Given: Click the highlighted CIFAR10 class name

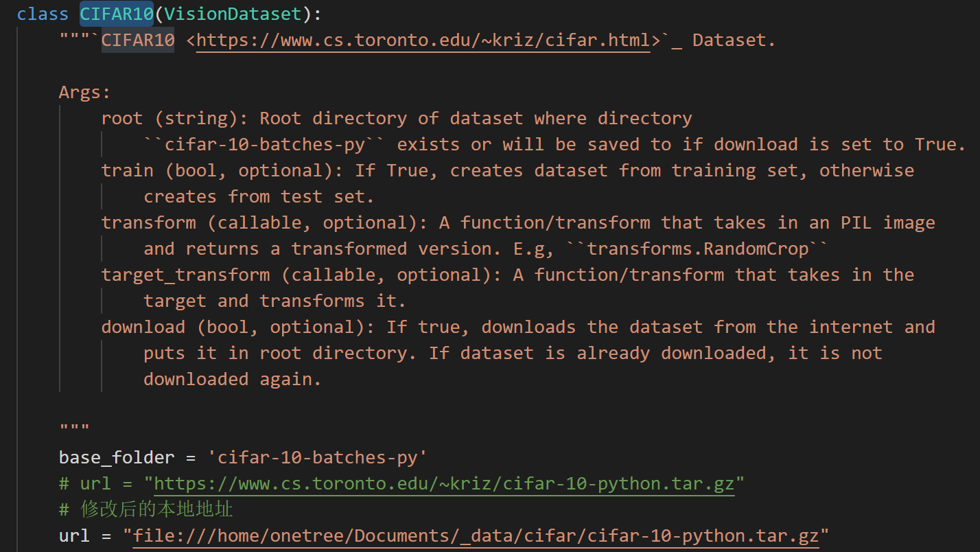Looking at the screenshot, I should point(116,14).
